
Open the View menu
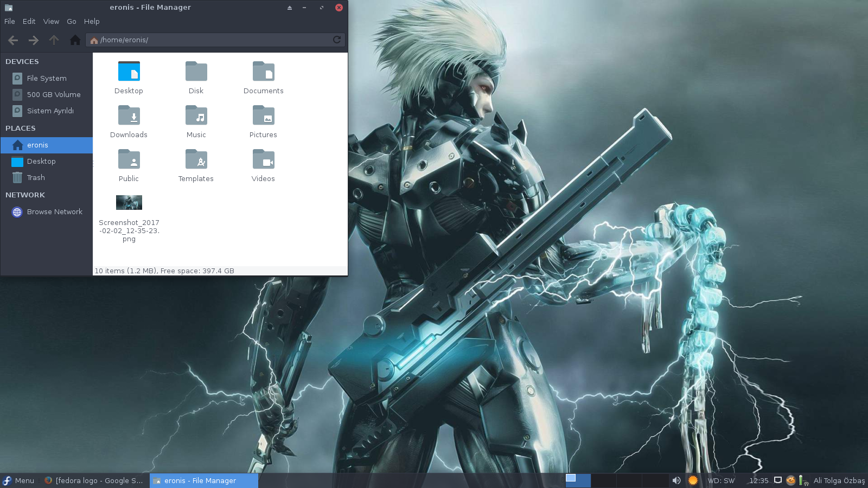52,21
